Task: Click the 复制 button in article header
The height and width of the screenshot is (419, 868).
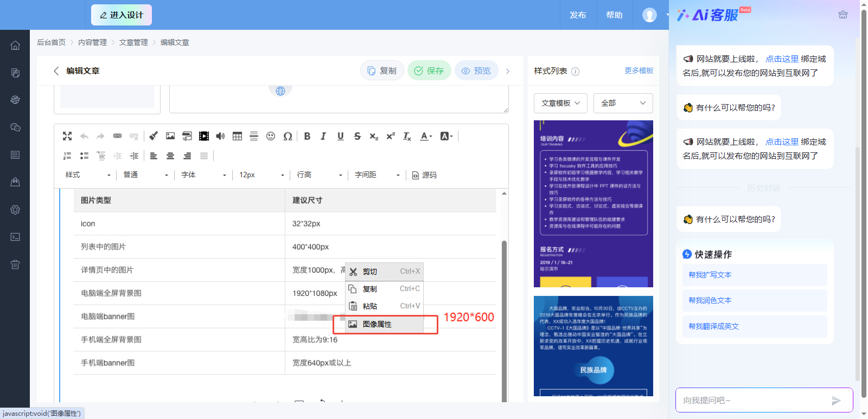Action: tap(382, 70)
